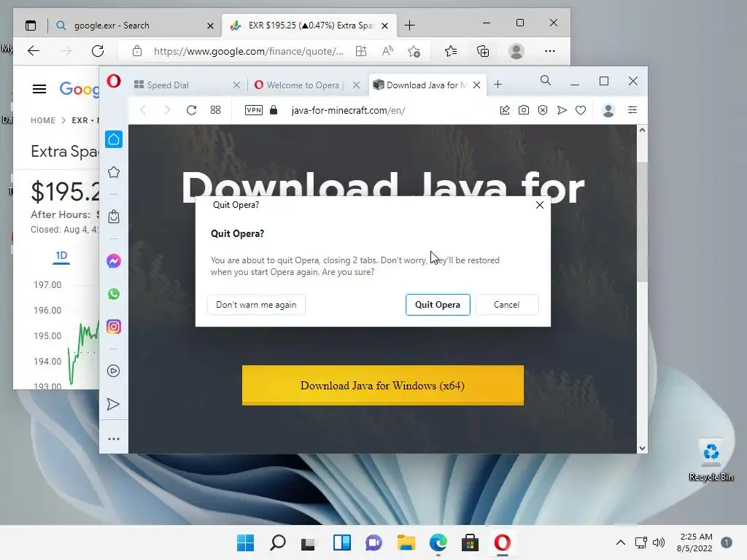Open Opera profile account icon
The width and height of the screenshot is (747, 560).
608,110
